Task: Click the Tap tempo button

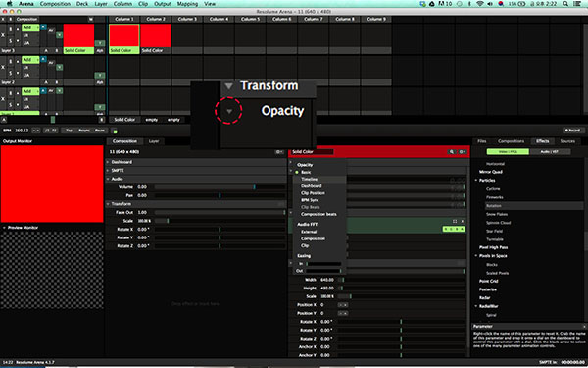Action: click(x=69, y=131)
